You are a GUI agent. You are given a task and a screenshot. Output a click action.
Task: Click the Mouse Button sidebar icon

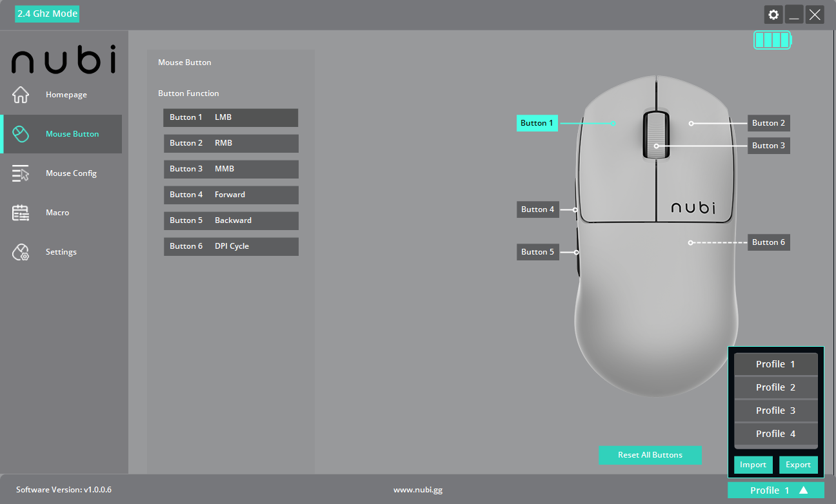click(21, 134)
